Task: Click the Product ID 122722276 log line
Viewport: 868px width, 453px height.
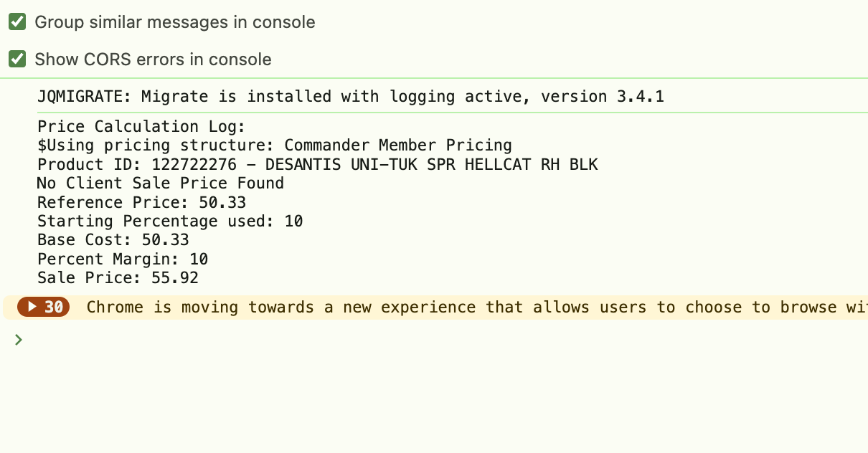Action: coord(318,165)
